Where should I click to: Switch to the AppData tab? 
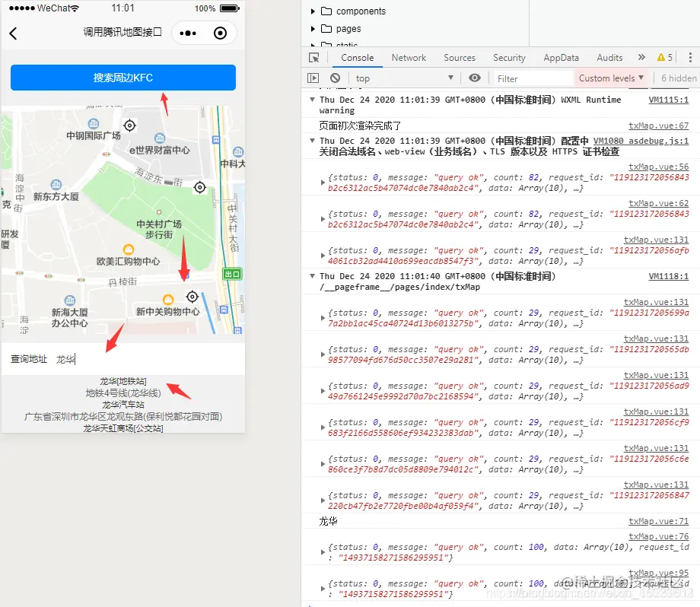[562, 58]
